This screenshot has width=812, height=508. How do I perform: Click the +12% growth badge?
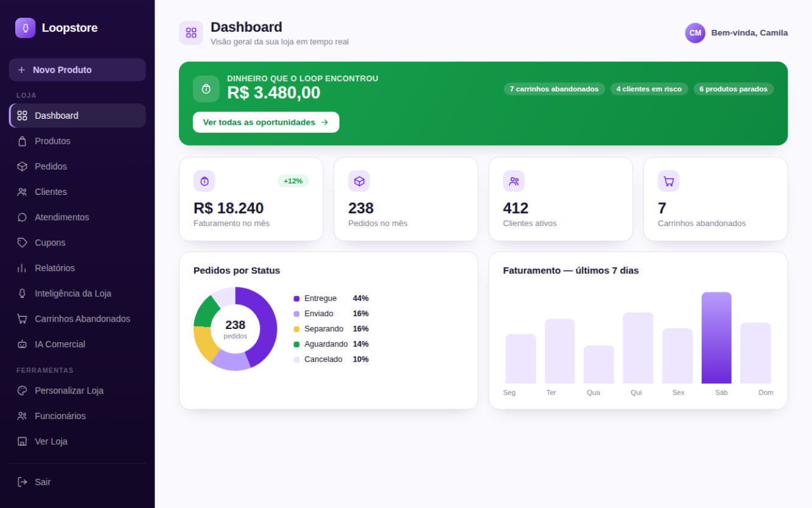click(293, 181)
